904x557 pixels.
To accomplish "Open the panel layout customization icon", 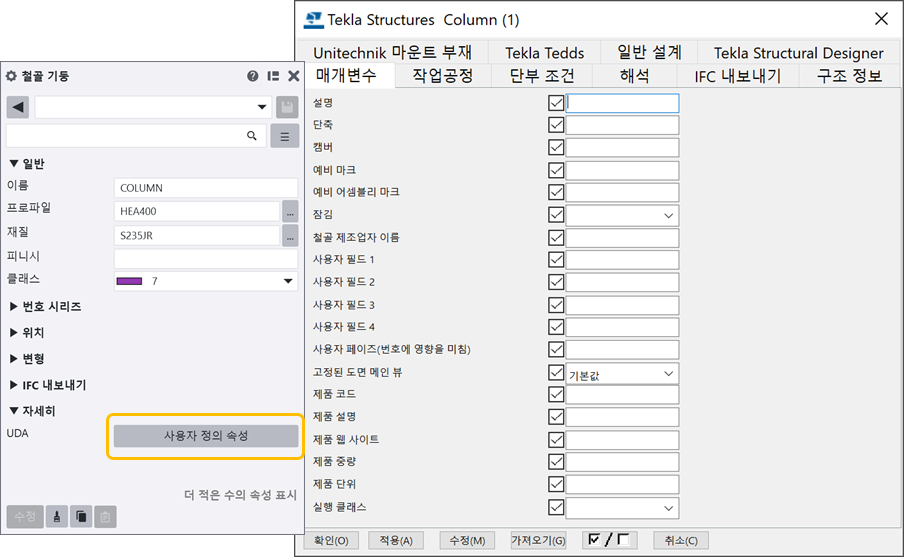I will point(273,76).
